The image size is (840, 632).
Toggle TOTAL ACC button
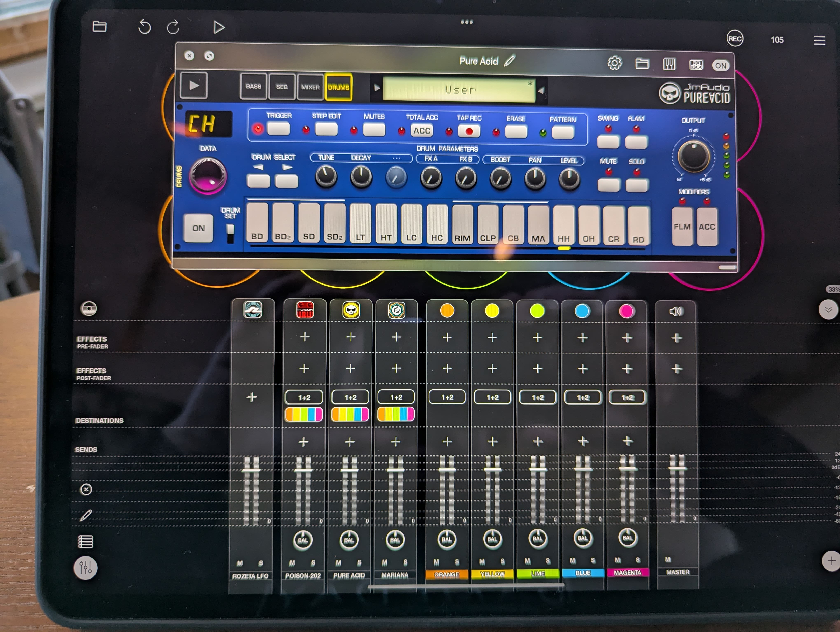pyautogui.click(x=422, y=131)
